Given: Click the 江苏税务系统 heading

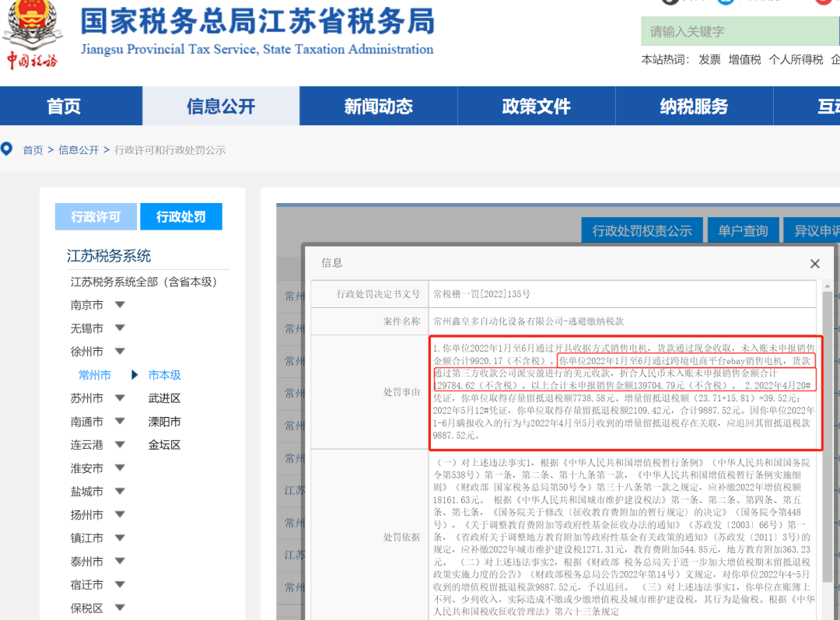Looking at the screenshot, I should [109, 256].
